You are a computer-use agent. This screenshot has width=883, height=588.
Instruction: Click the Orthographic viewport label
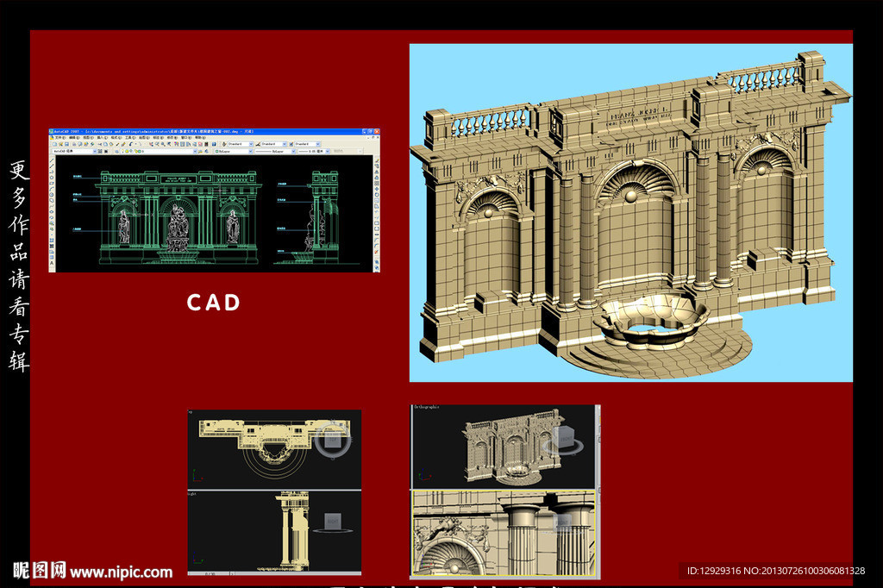(x=426, y=407)
